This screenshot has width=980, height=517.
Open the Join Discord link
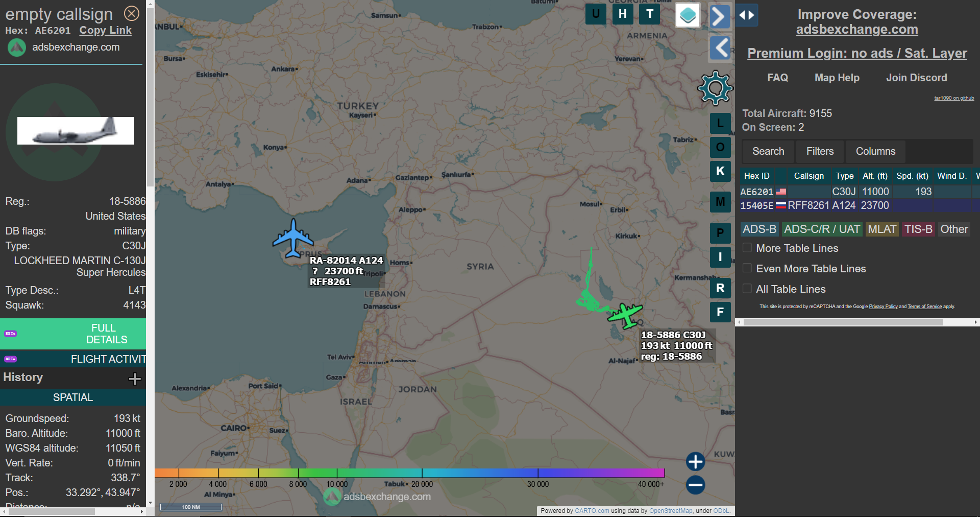coord(916,78)
